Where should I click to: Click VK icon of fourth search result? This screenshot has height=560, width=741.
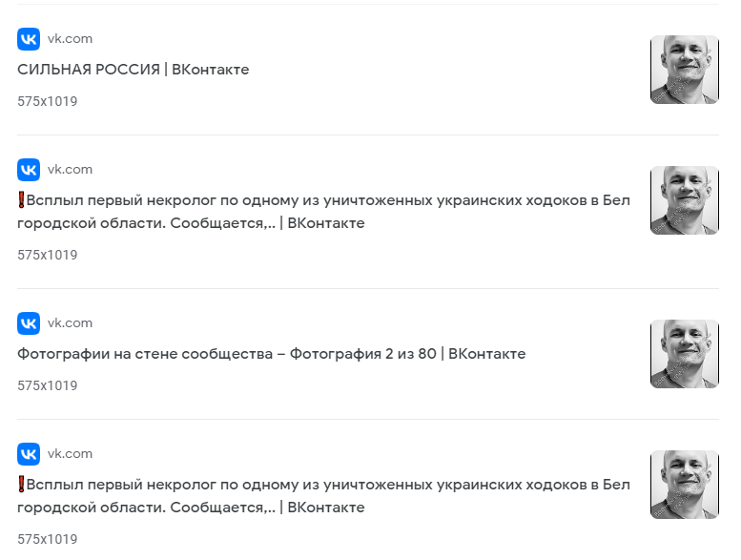pyautogui.click(x=29, y=454)
